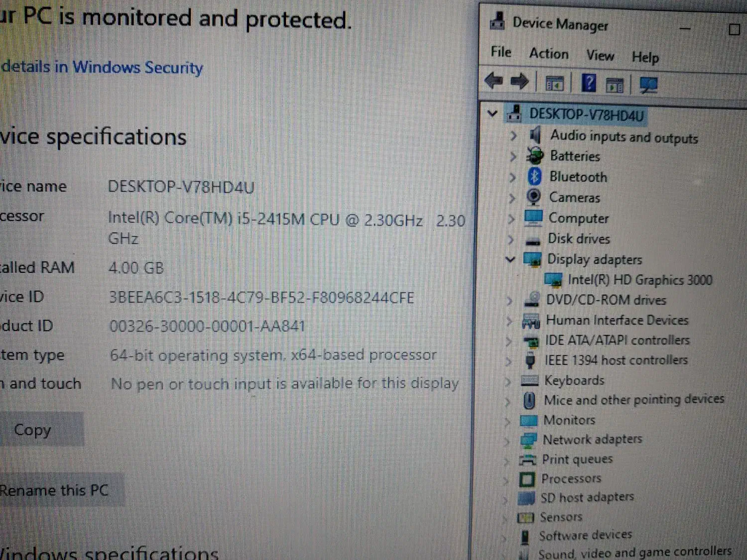Open the View menu
This screenshot has height=560, width=747.
click(x=600, y=56)
